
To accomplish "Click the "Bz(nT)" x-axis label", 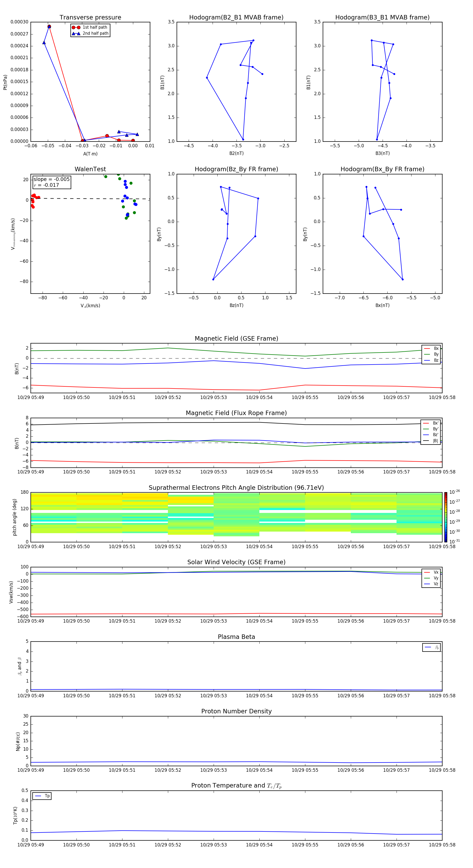I will [236, 305].
